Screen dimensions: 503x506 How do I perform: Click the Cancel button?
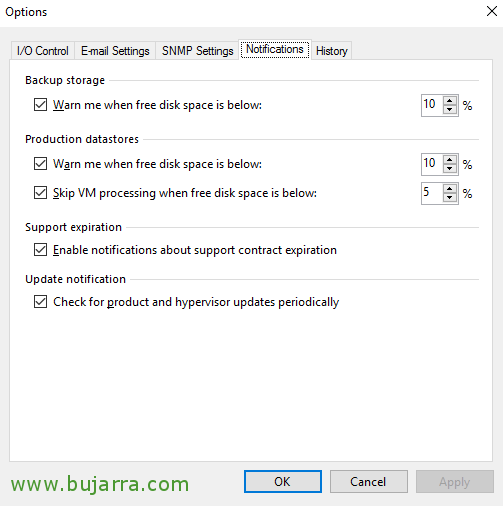(x=369, y=481)
